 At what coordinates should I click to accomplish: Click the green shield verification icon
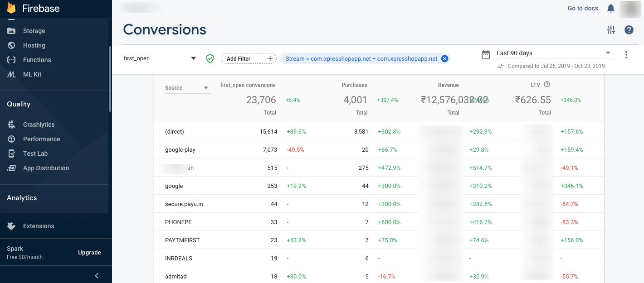(x=210, y=58)
